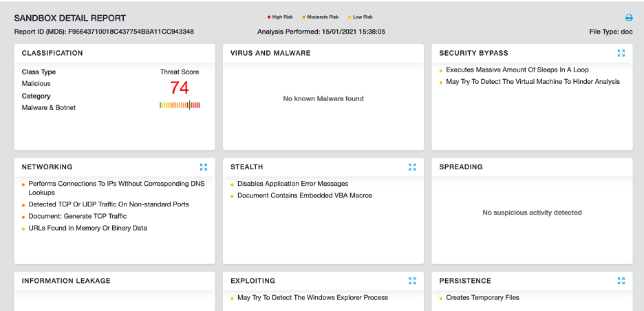
Task: Expand the Persistence panel
Action: pos(621,281)
